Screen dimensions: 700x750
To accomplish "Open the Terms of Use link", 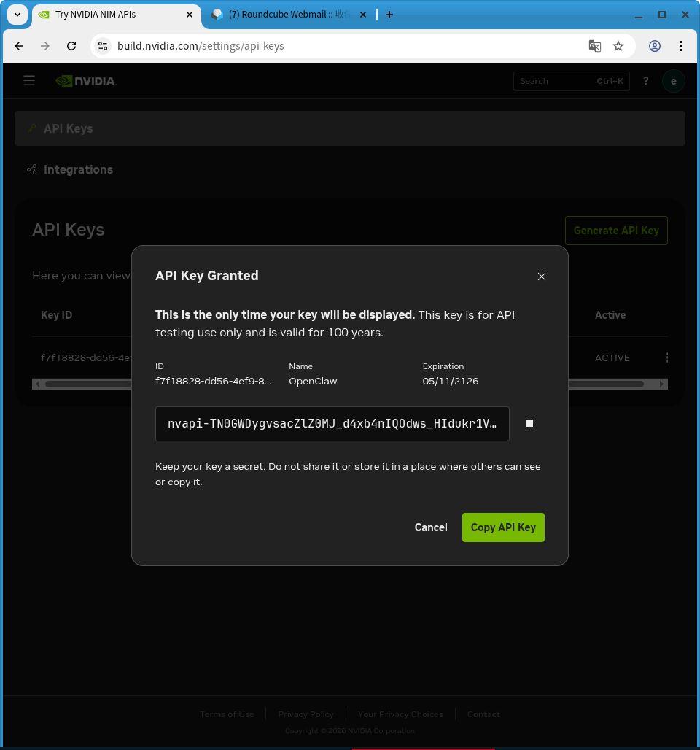I will [x=227, y=714].
